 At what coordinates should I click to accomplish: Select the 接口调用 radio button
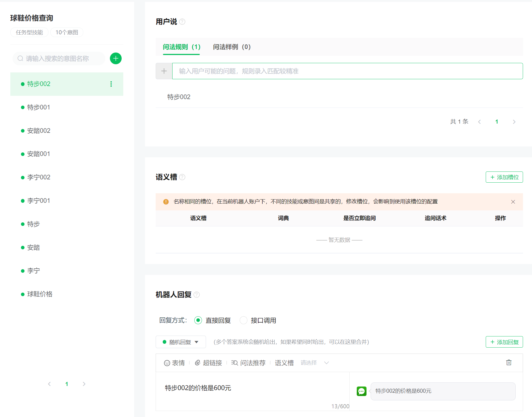point(244,320)
